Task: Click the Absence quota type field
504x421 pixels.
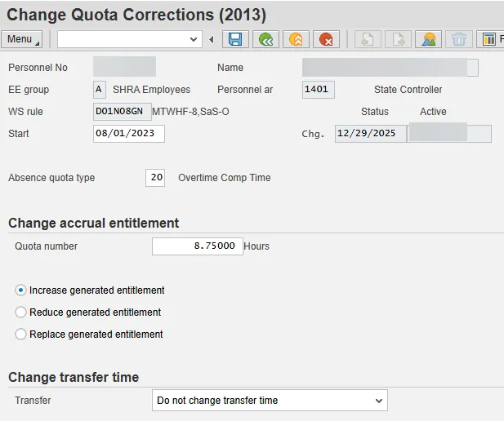Action: [x=155, y=178]
